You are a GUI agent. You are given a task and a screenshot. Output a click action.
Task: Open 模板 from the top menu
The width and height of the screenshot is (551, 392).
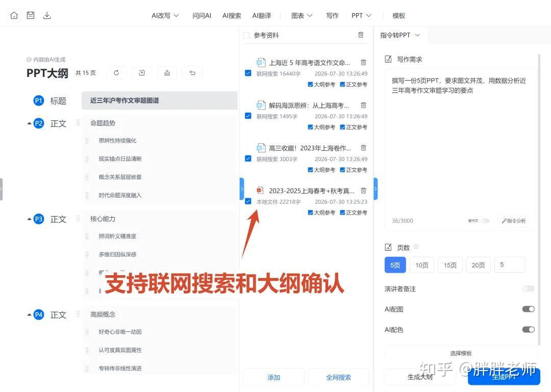399,15
